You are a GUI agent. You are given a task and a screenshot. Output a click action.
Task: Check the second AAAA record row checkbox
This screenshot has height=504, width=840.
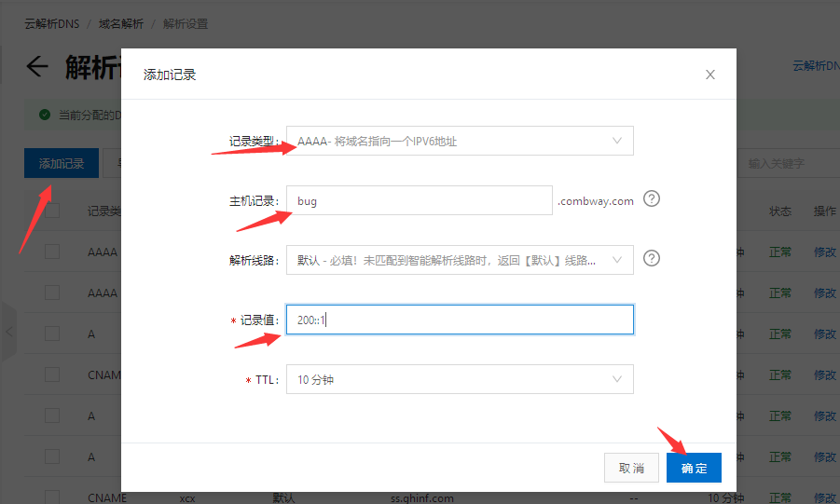click(52, 293)
